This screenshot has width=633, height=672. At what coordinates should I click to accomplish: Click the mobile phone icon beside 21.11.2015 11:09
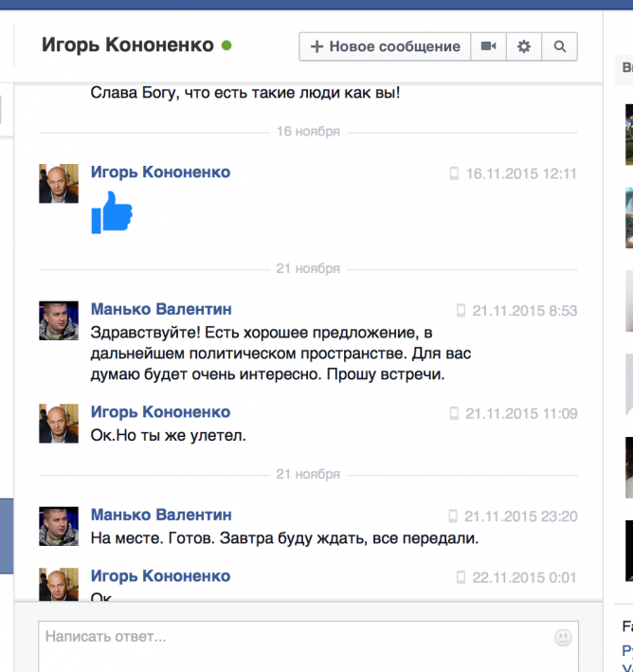pyautogui.click(x=454, y=413)
